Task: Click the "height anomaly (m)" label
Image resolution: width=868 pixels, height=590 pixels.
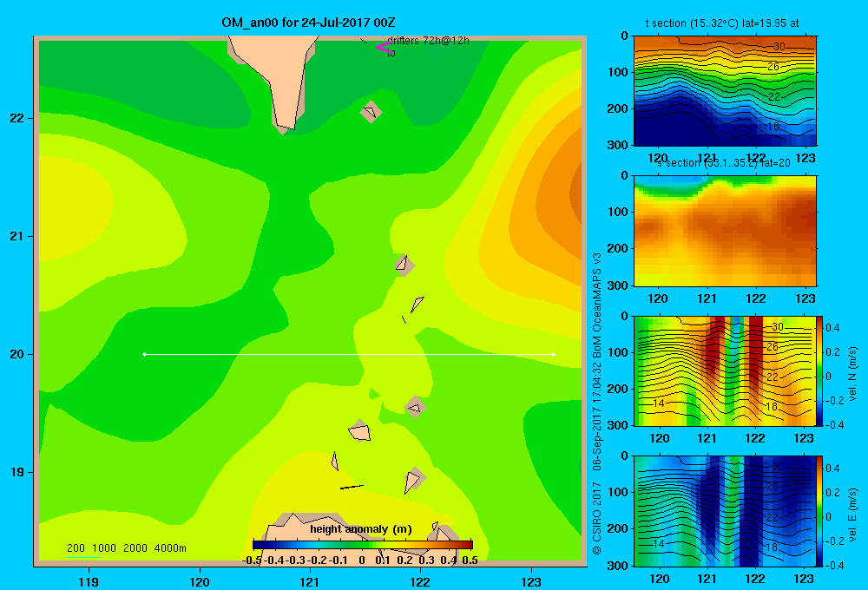Action: [x=361, y=529]
